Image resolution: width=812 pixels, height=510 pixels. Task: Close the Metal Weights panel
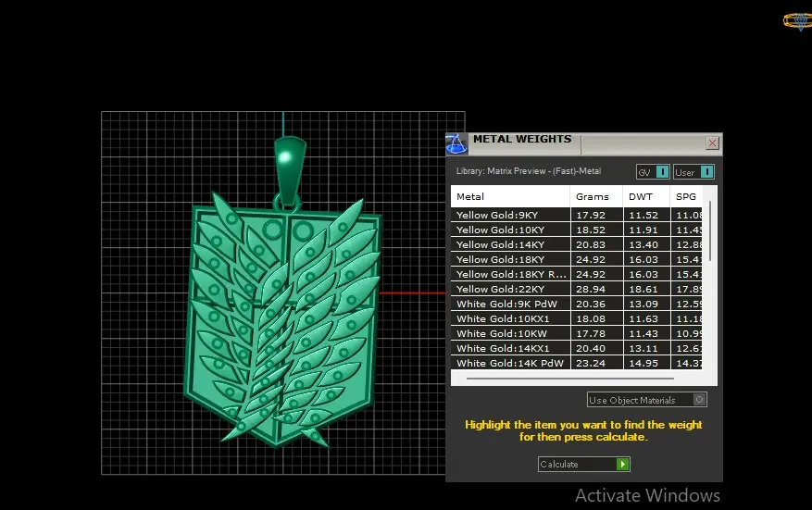point(712,143)
